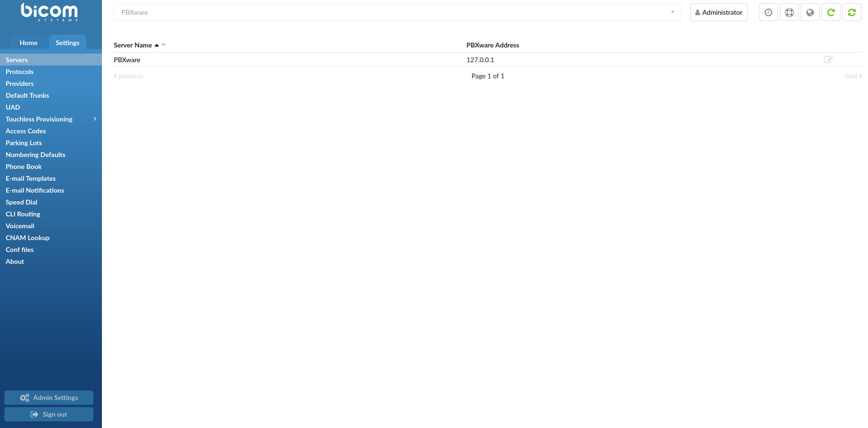Open Parking Lots in the sidebar
Viewport: 868px width, 428px height.
51,143
